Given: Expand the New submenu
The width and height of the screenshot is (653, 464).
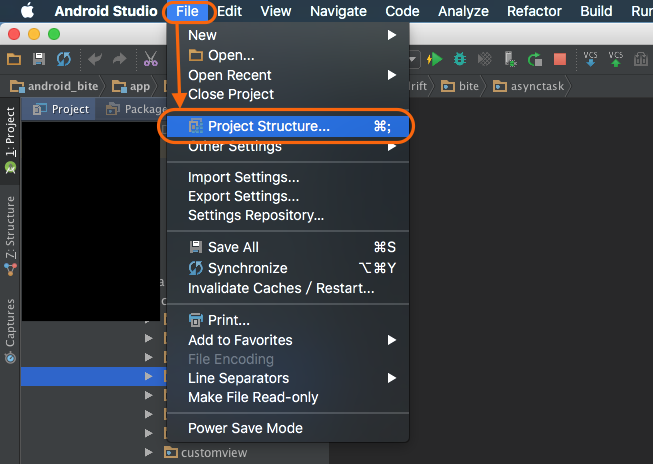Looking at the screenshot, I should tap(288, 35).
